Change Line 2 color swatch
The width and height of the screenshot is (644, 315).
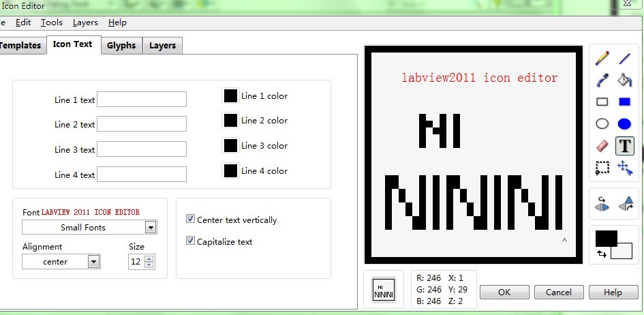[230, 120]
